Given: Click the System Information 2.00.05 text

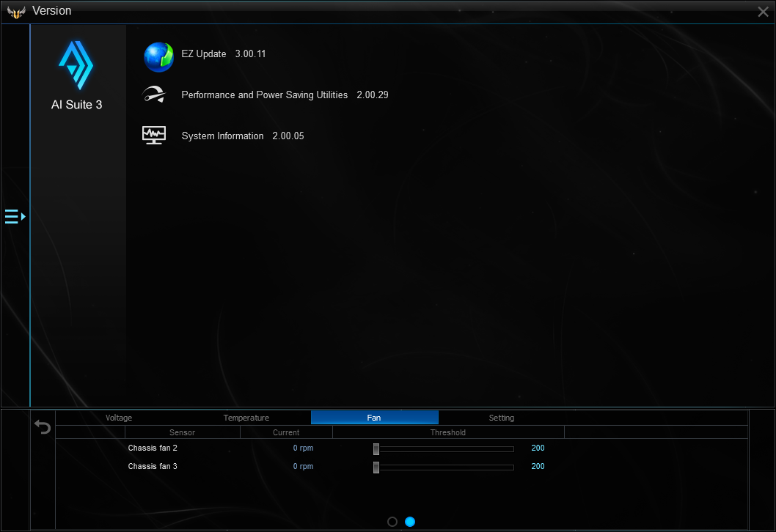Looking at the screenshot, I should [x=243, y=136].
